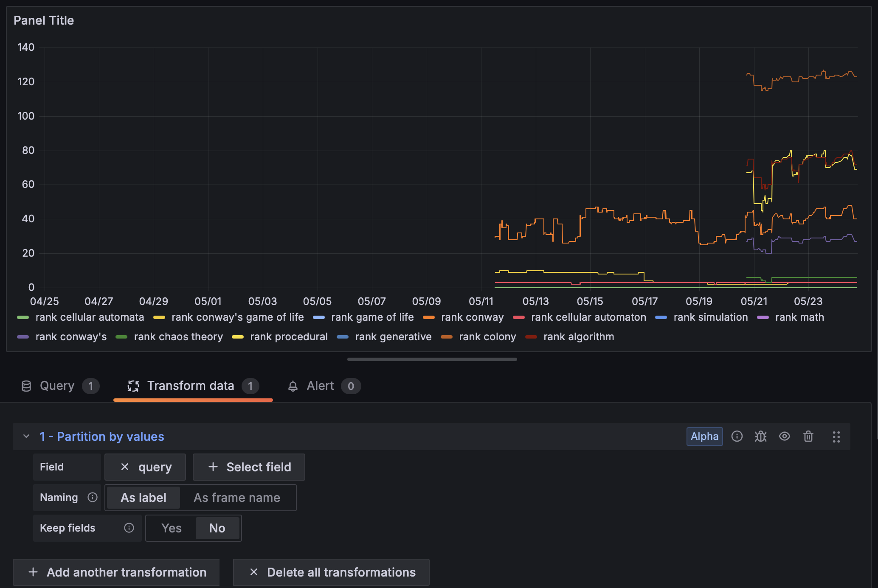The image size is (878, 588).
Task: Click the debug bug icon
Action: (x=760, y=436)
